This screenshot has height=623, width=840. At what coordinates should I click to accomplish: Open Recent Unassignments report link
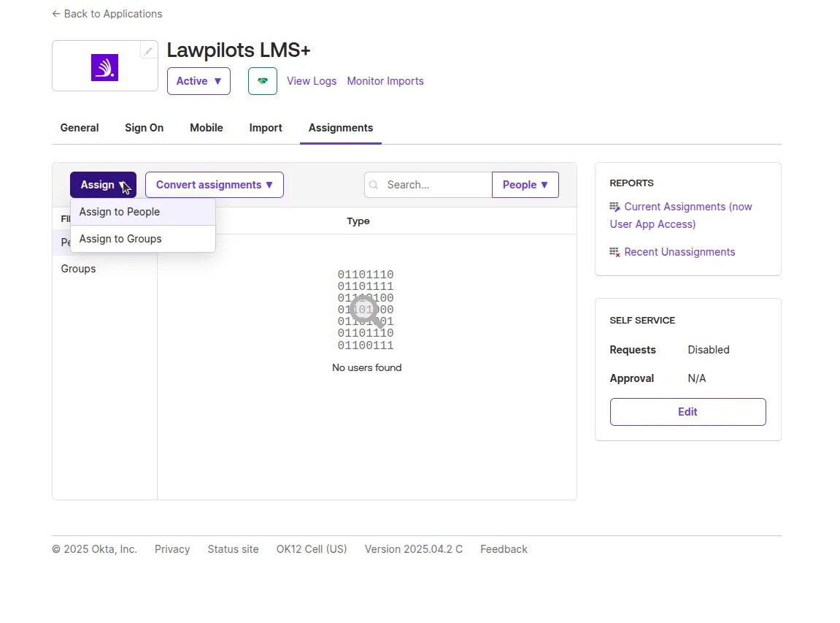tap(679, 252)
